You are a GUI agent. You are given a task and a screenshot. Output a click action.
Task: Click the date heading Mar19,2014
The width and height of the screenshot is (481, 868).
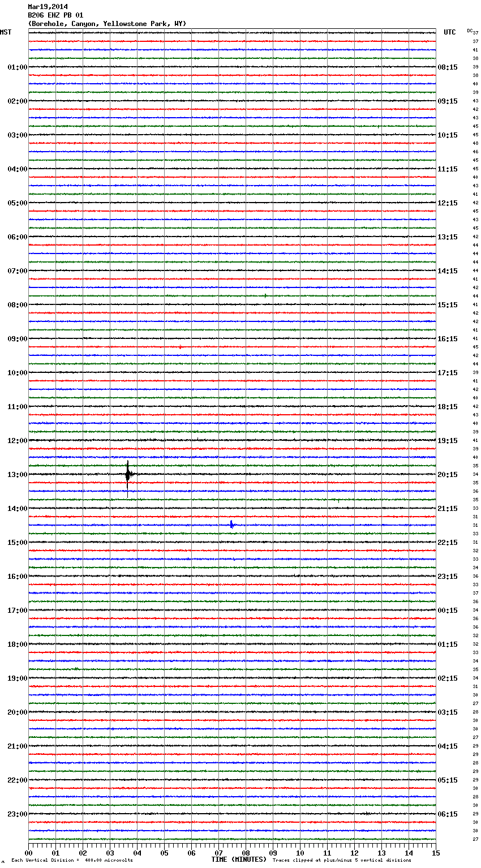[x=48, y=7]
